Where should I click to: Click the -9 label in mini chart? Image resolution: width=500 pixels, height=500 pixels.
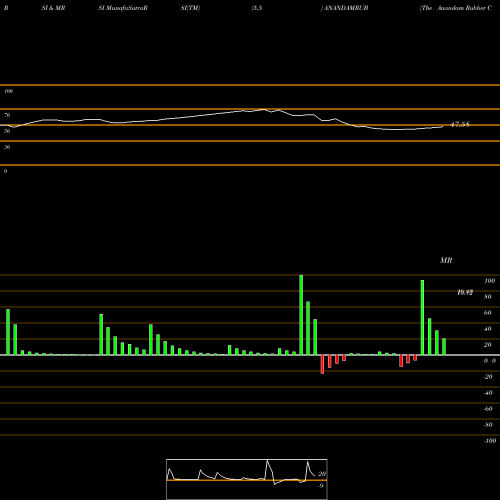coord(321,486)
